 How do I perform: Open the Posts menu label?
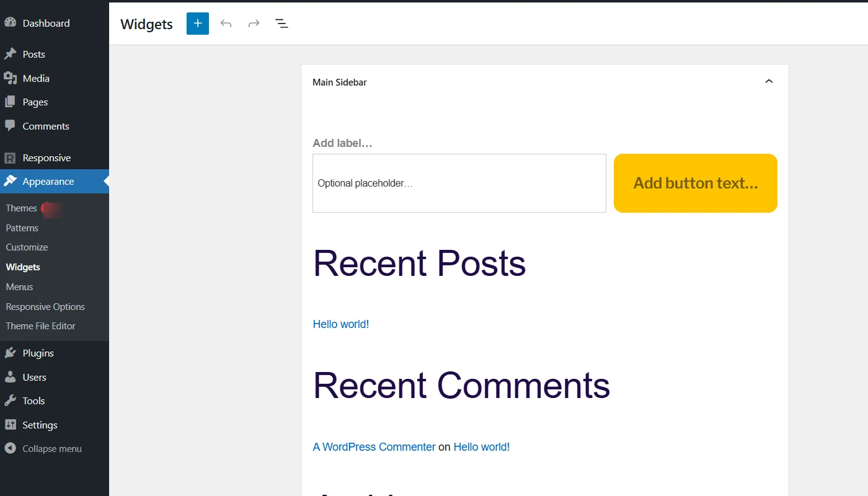point(34,54)
